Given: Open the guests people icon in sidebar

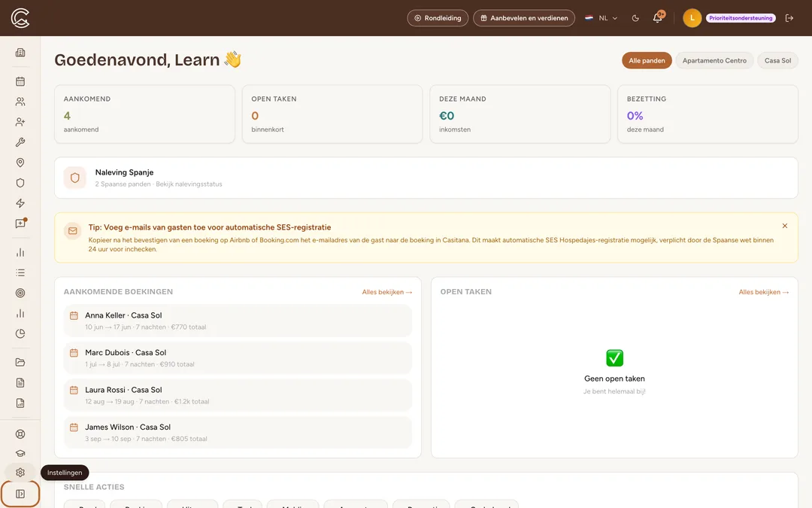Looking at the screenshot, I should click(x=20, y=102).
